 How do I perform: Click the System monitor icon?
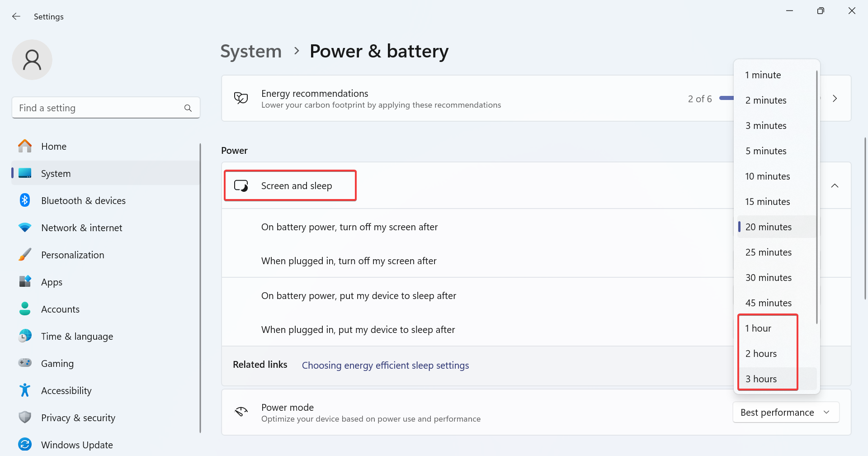click(25, 173)
